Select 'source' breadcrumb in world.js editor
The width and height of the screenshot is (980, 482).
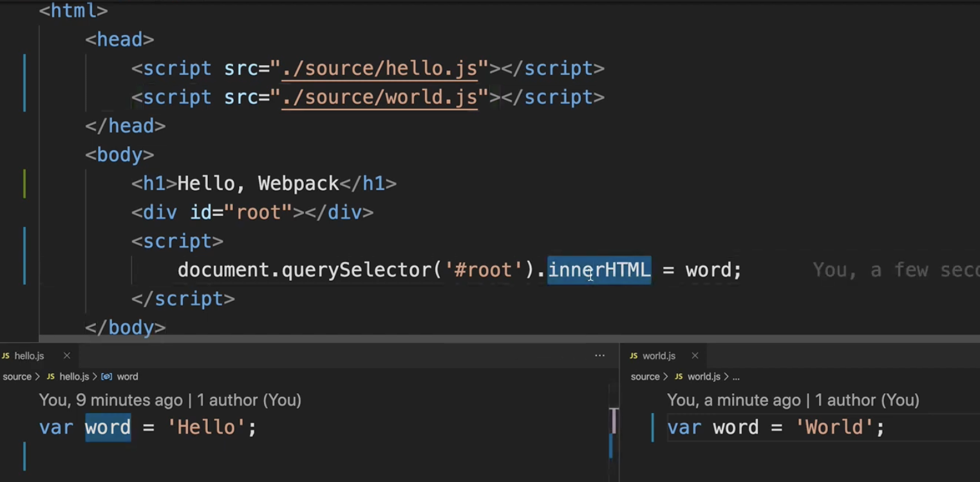[x=645, y=376]
